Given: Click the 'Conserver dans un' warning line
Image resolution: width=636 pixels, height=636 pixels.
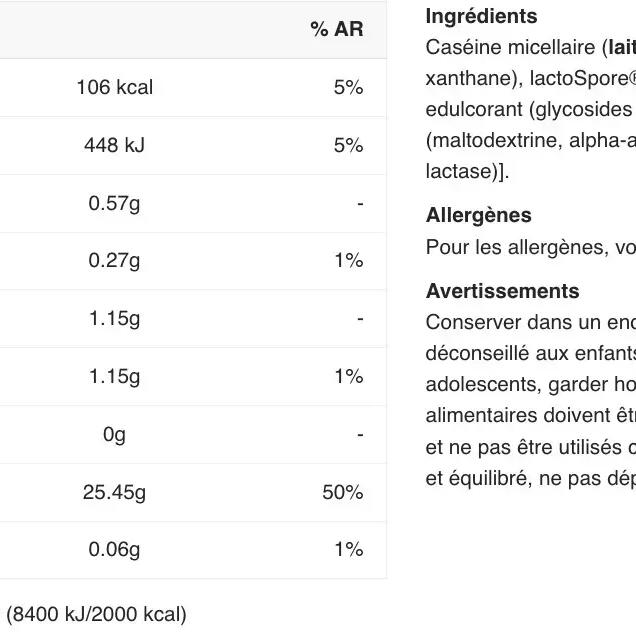Looking at the screenshot, I should [531, 322].
